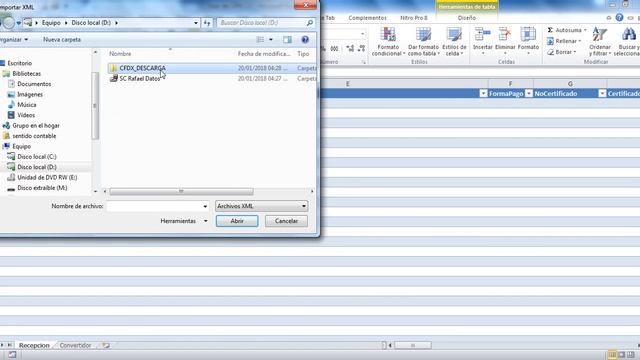Select Música in navigation pane
The image size is (640, 360).
(x=27, y=105)
